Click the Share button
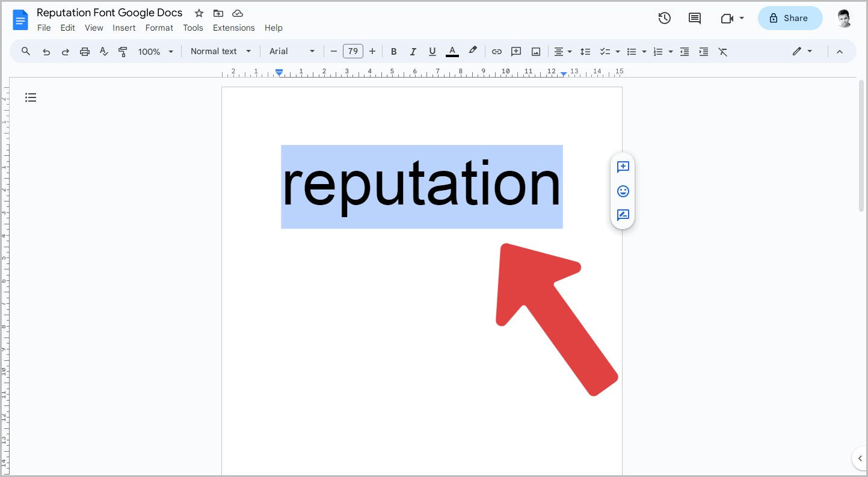Viewport: 868px width, 477px height. pyautogui.click(x=790, y=18)
